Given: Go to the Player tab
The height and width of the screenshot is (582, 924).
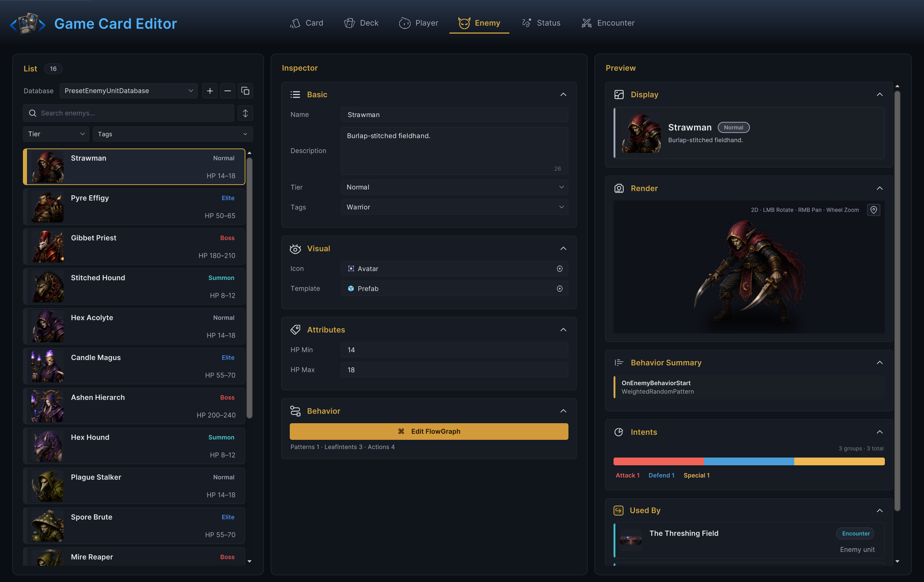Looking at the screenshot, I should coord(419,23).
